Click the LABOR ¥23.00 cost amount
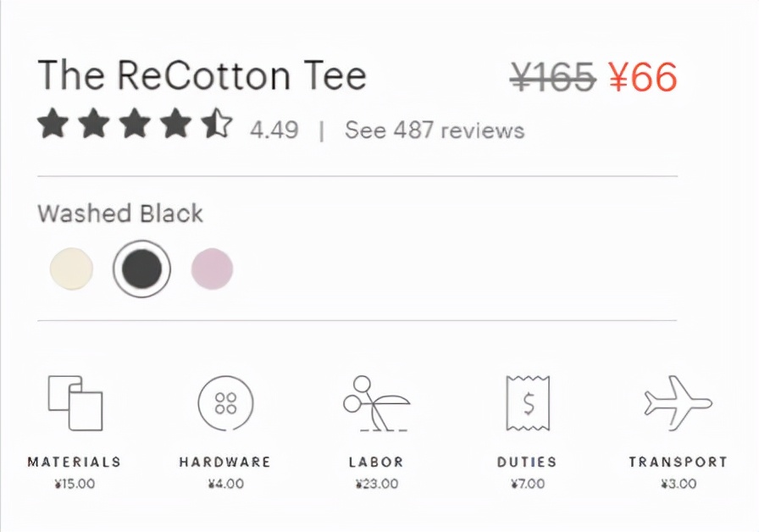759x532 pixels. tap(376, 485)
